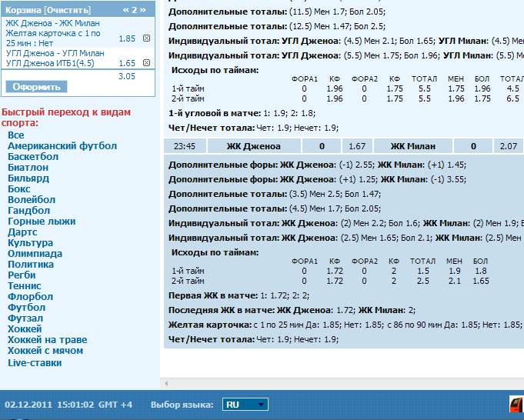Click basket total odds 3.05

(x=127, y=76)
